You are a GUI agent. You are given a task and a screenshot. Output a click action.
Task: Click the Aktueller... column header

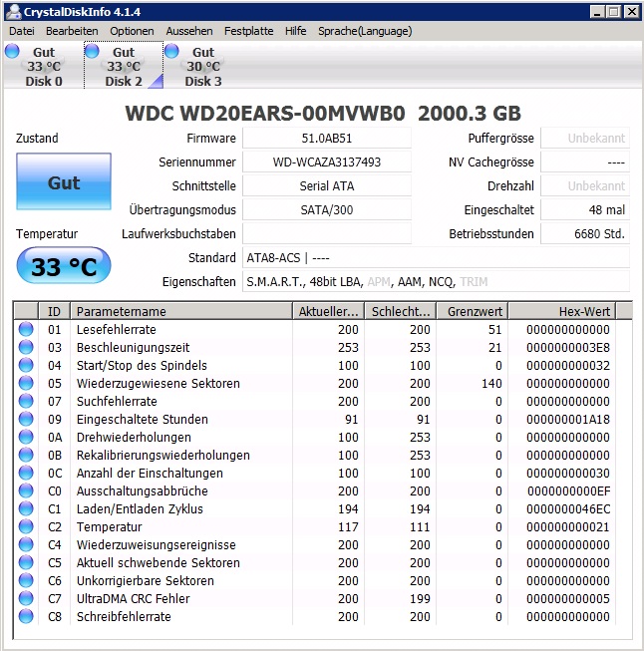(x=328, y=311)
